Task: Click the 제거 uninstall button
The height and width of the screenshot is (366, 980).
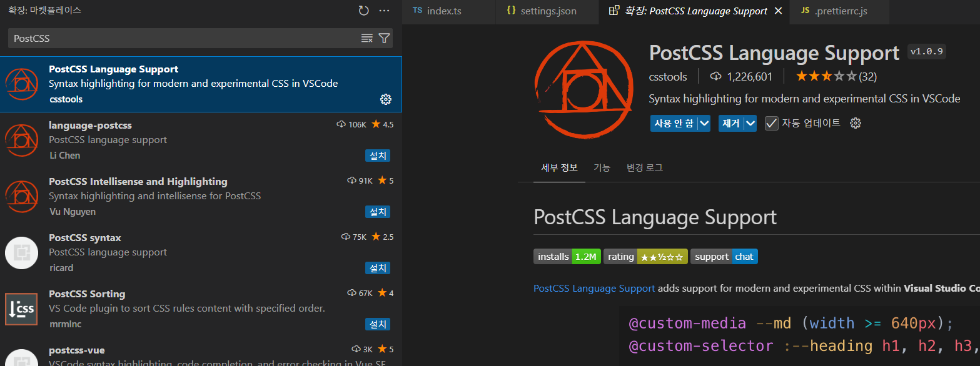Action: [731, 123]
